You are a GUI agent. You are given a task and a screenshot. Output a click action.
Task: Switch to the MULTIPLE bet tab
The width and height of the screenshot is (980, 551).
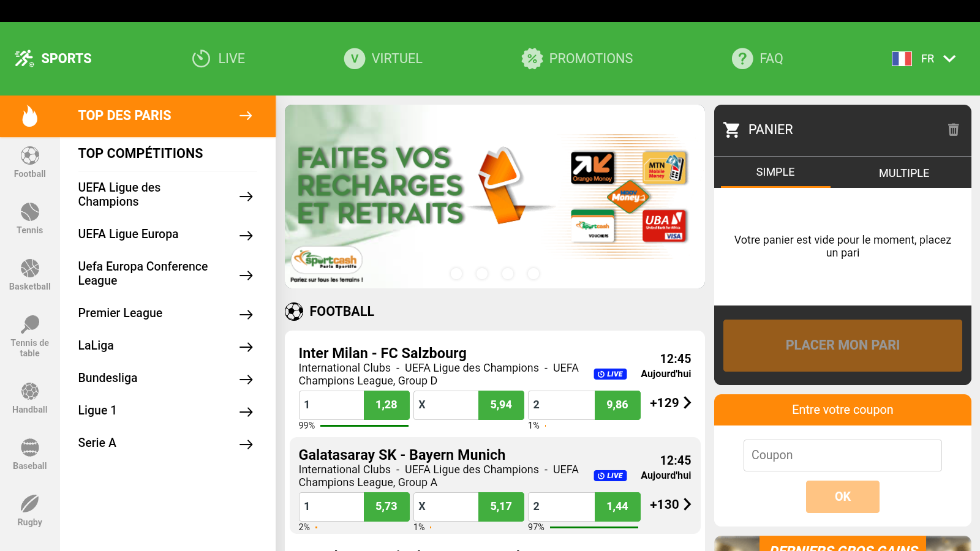tap(904, 173)
